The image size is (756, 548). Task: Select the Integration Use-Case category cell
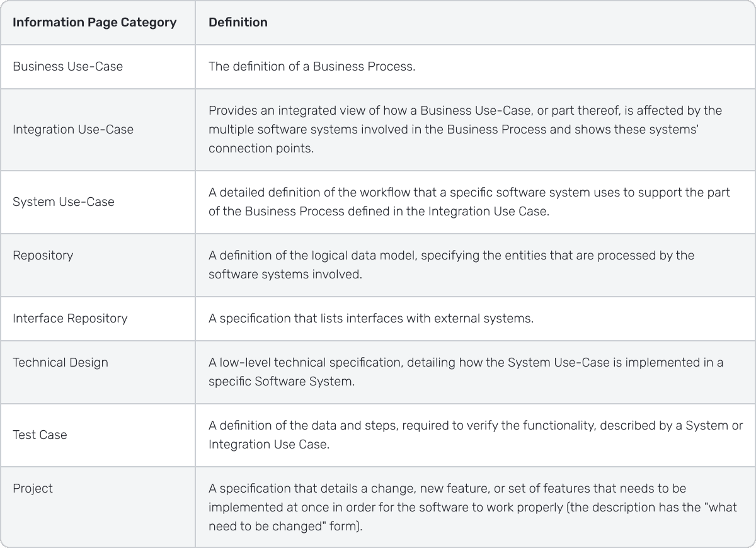[x=73, y=129]
